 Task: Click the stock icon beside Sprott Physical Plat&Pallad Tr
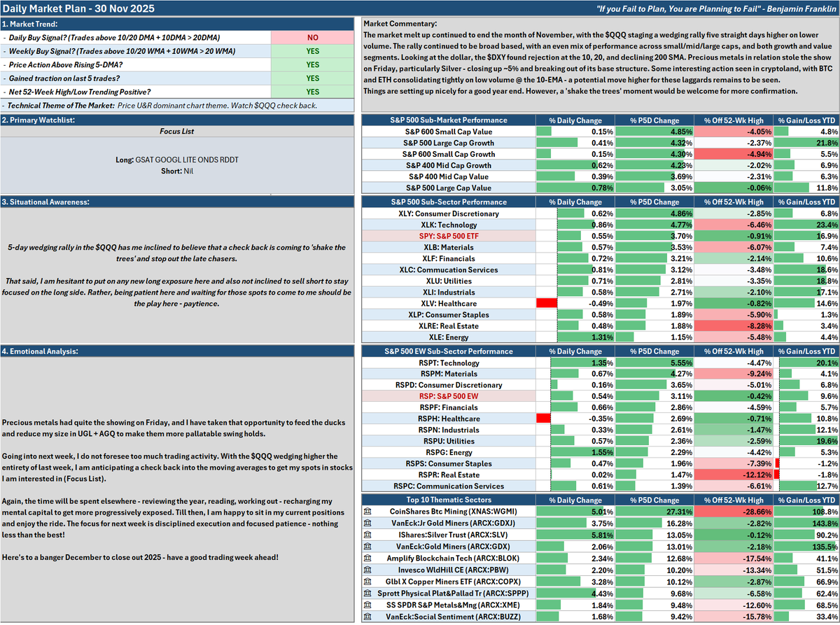click(368, 594)
